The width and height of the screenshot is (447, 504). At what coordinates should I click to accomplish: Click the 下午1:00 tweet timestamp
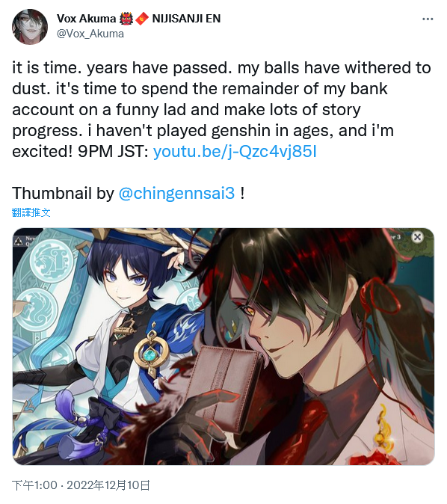34,485
